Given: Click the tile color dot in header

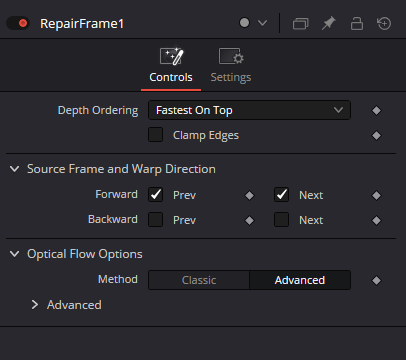Looking at the screenshot, I should pos(244,23).
